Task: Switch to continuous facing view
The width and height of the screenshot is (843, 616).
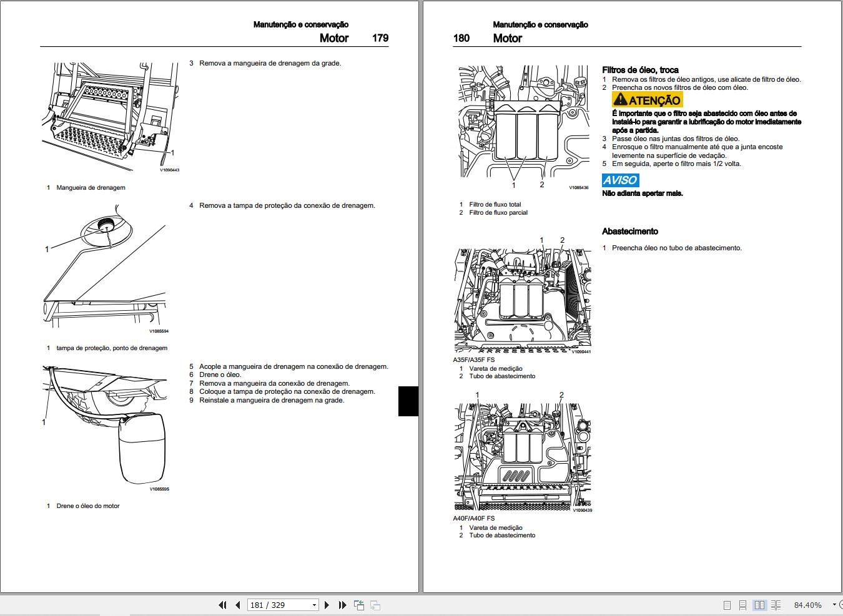Action: 776,605
